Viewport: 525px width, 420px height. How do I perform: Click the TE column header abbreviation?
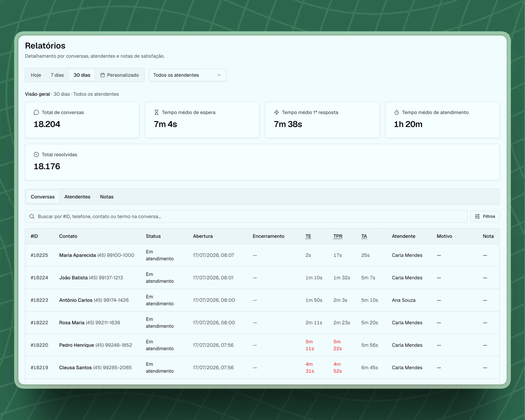(x=308, y=236)
